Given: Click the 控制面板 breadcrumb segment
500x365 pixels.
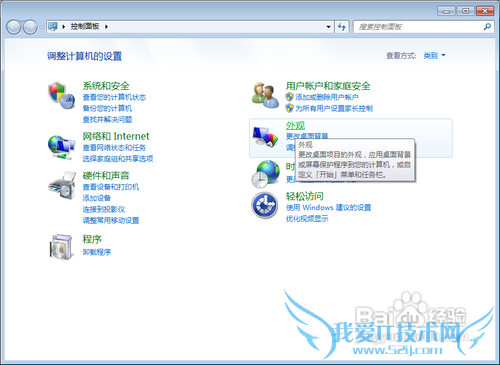Looking at the screenshot, I should point(85,26).
